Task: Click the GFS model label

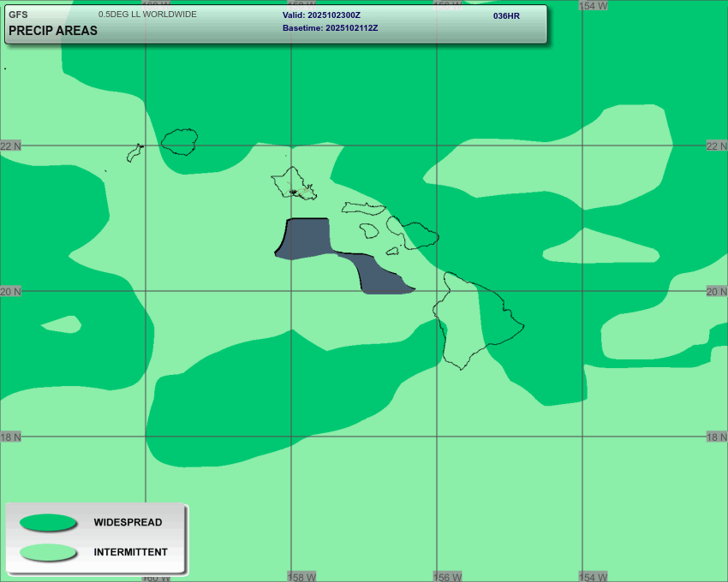Action: (x=18, y=15)
